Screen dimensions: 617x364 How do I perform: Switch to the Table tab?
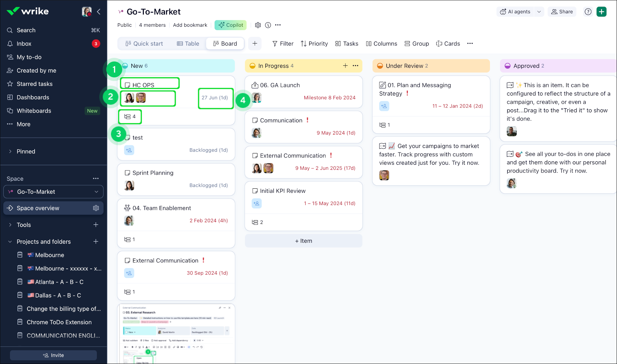(x=188, y=43)
